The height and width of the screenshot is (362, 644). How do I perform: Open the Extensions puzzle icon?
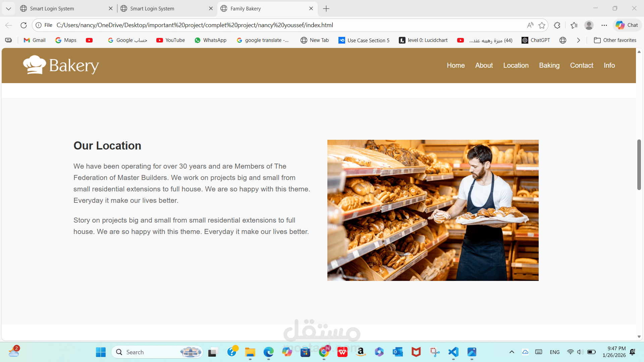tap(557, 25)
